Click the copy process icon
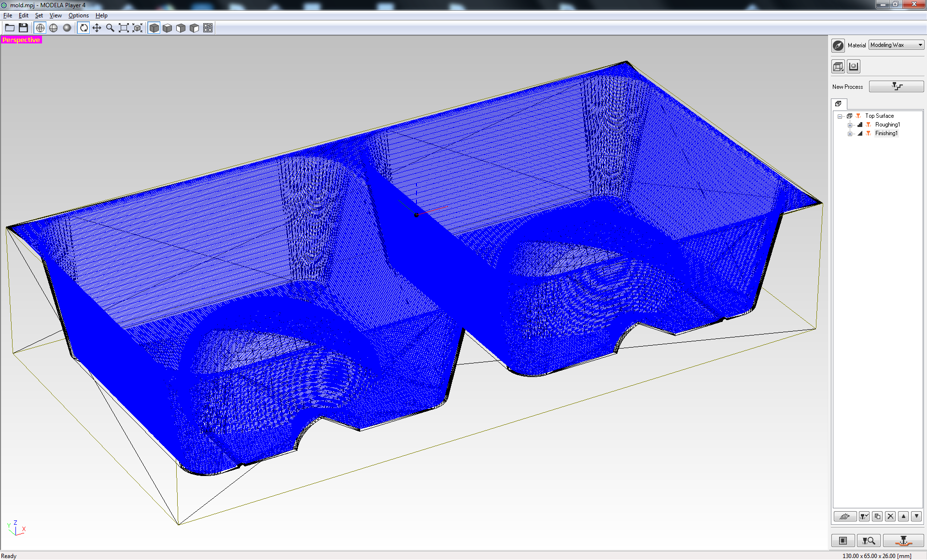The width and height of the screenshot is (927, 560). point(877,516)
